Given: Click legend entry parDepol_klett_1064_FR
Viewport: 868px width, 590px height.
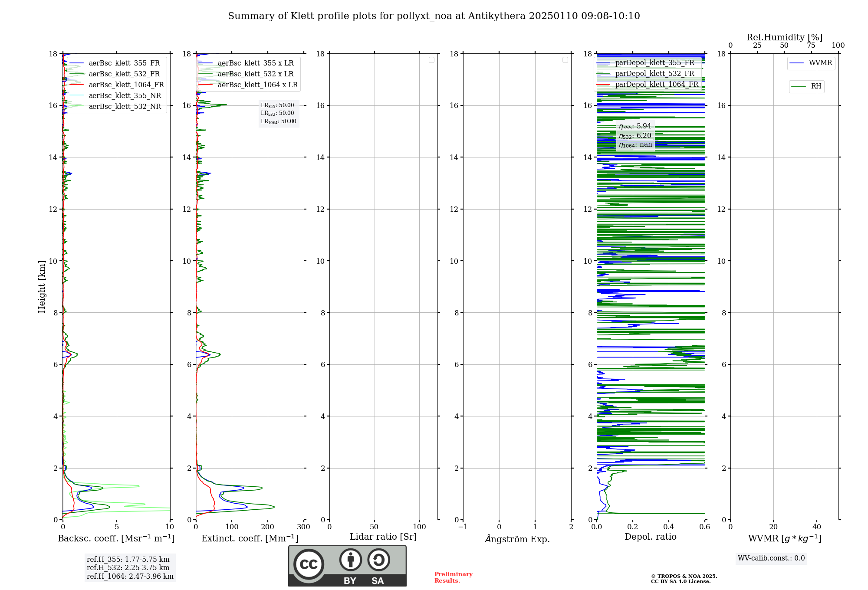Looking at the screenshot, I should click(648, 84).
